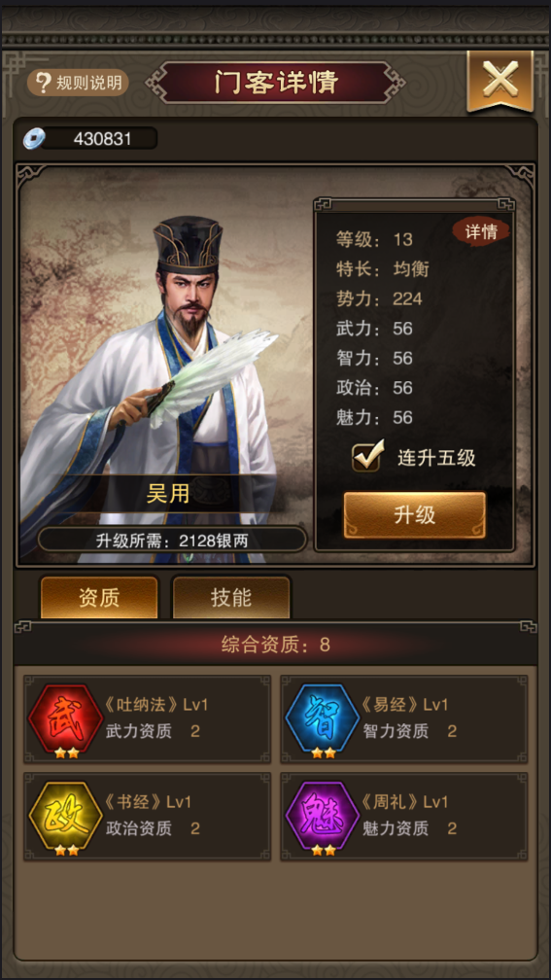Open the 《易经》Lv1 aptitude card

[x=404, y=718]
